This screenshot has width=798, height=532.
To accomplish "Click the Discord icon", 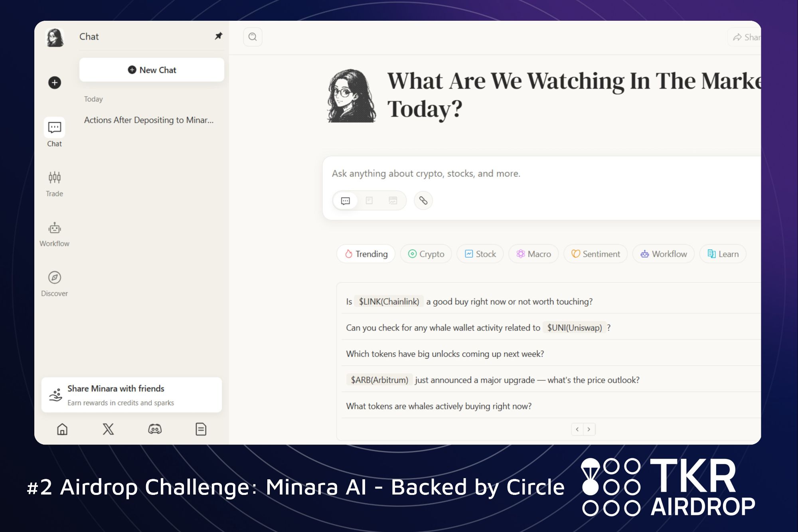I will [155, 429].
